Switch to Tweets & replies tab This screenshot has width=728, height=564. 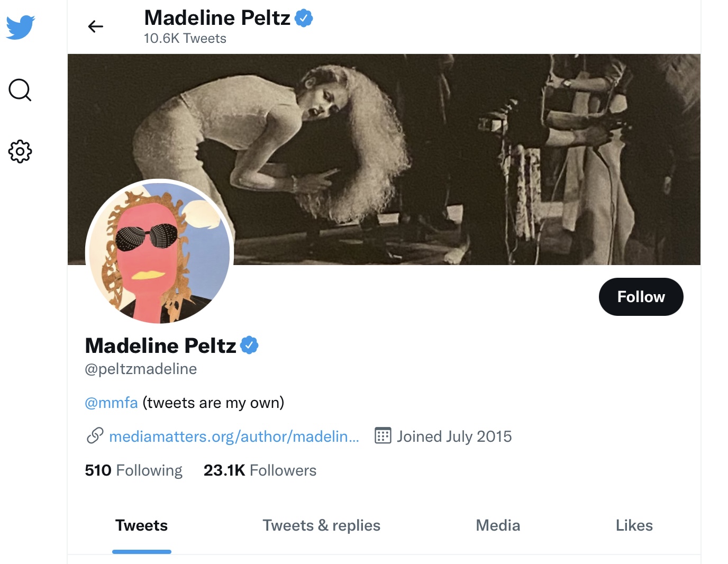(x=321, y=525)
